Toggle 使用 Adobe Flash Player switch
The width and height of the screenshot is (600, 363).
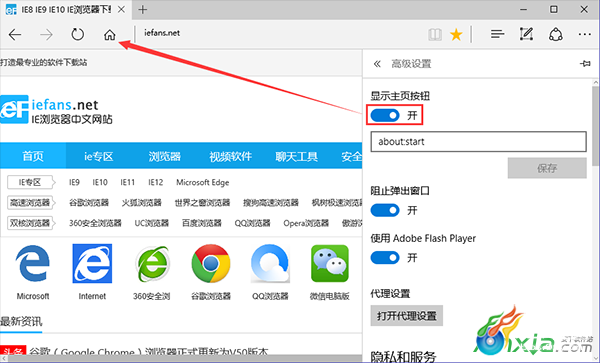tap(385, 257)
